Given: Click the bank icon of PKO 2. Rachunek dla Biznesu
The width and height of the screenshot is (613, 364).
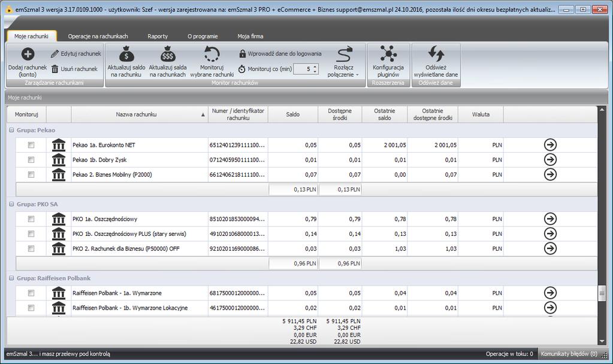Looking at the screenshot, I should click(59, 248).
